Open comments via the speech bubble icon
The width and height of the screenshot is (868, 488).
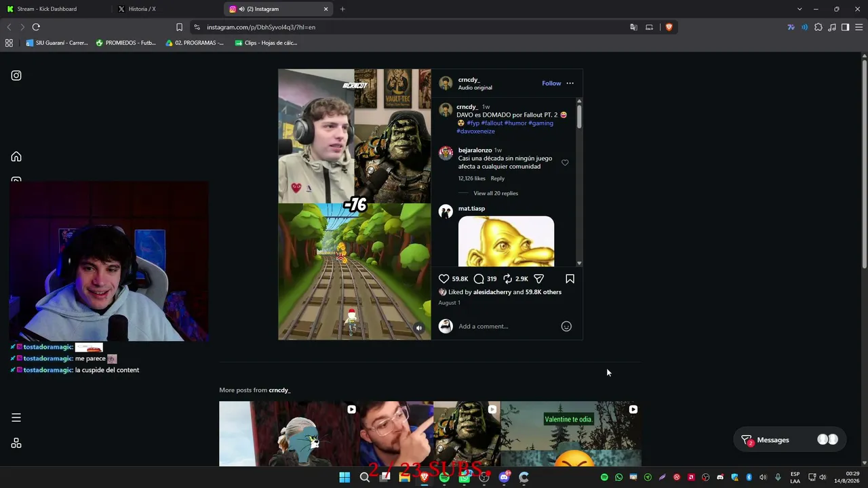point(479,279)
